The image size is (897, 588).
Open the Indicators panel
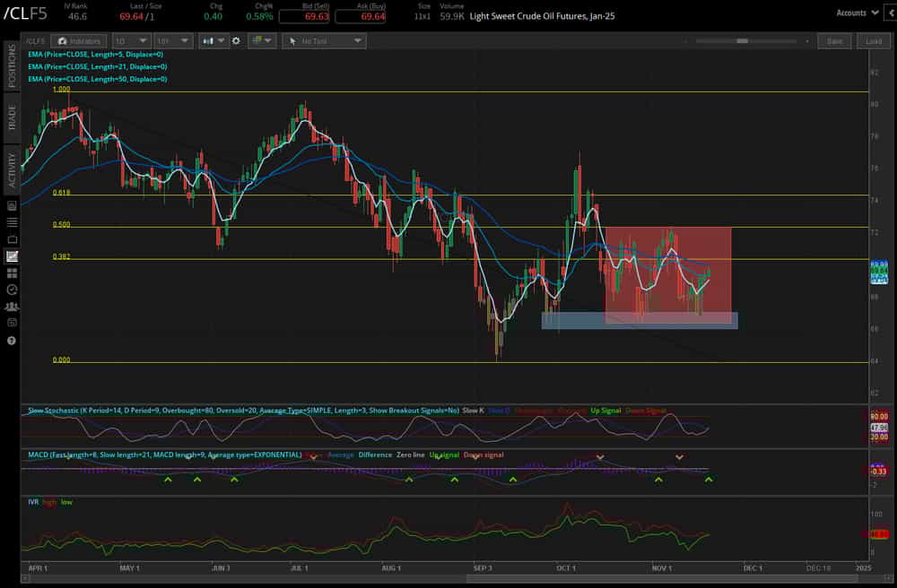(x=78, y=40)
